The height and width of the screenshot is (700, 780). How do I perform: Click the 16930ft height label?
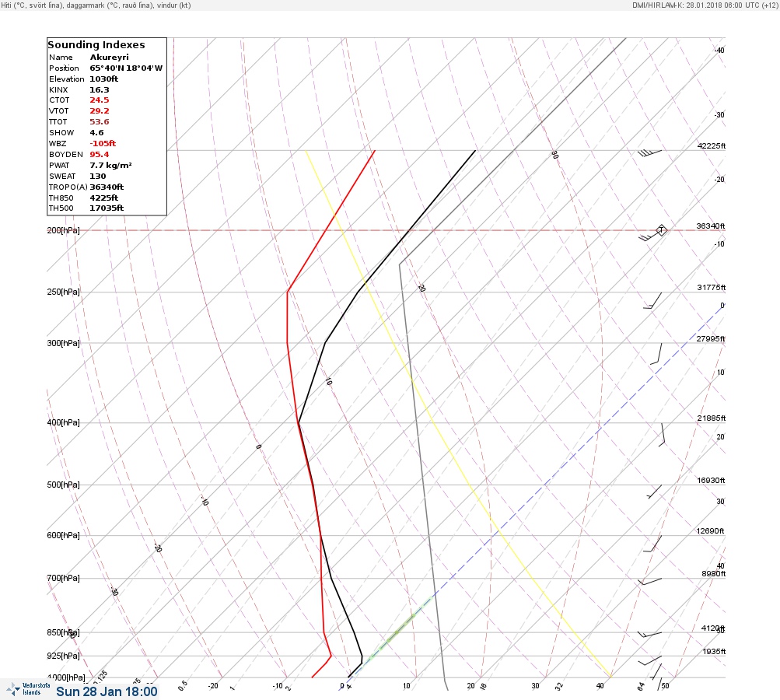(711, 480)
